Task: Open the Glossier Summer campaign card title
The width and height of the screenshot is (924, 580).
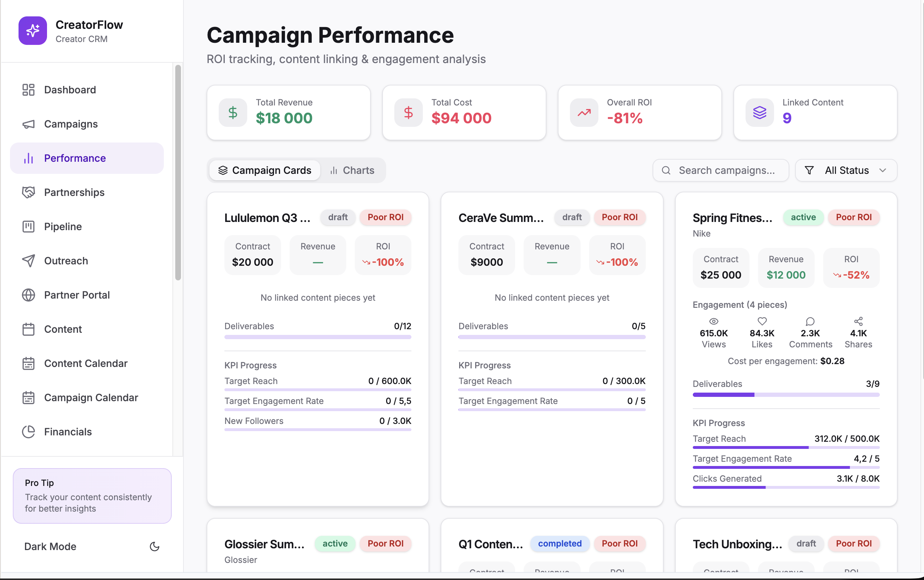Action: coord(264,544)
